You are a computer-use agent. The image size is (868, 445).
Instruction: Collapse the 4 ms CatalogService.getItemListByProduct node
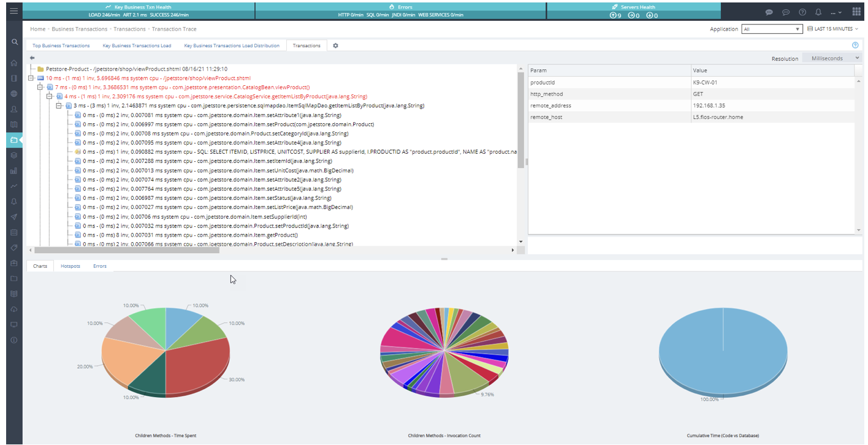(x=50, y=97)
